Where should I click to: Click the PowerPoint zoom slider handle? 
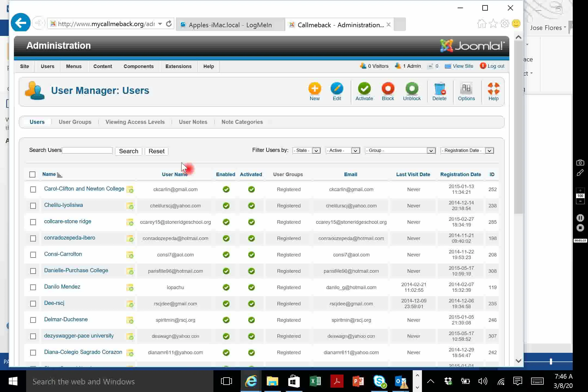[x=551, y=361]
